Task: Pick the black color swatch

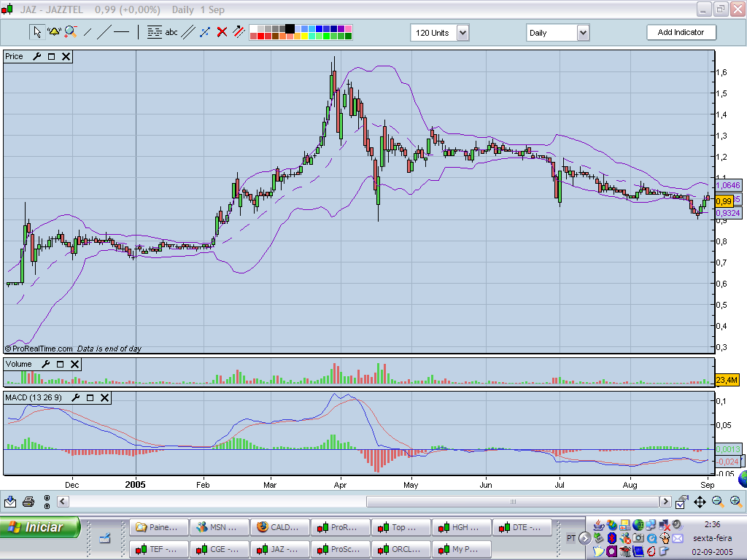Action: [x=290, y=29]
